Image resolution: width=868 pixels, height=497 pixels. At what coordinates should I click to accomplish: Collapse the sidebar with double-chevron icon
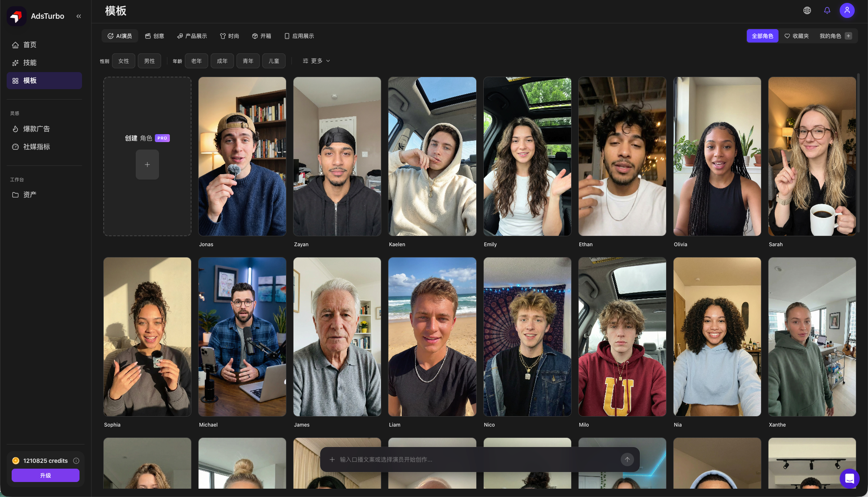pyautogui.click(x=79, y=16)
